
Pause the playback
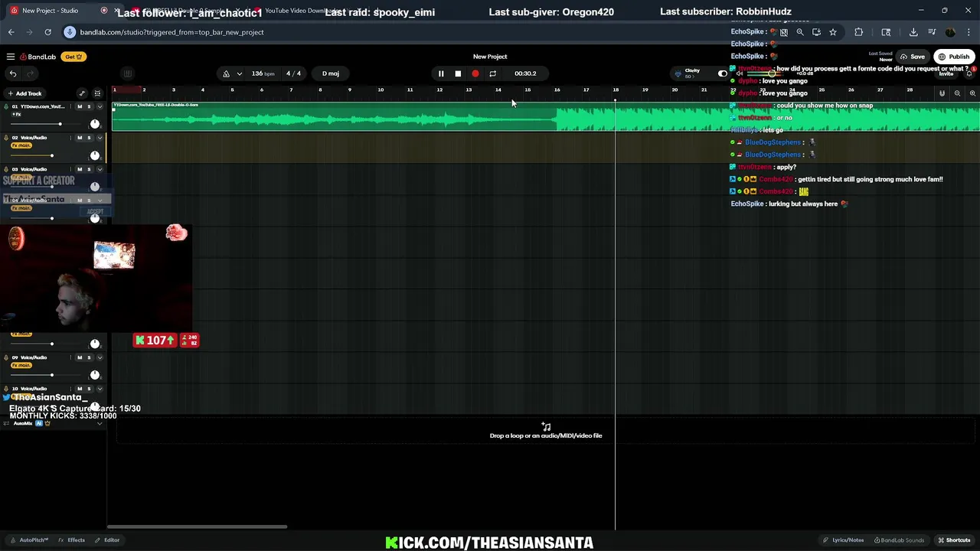(x=441, y=73)
